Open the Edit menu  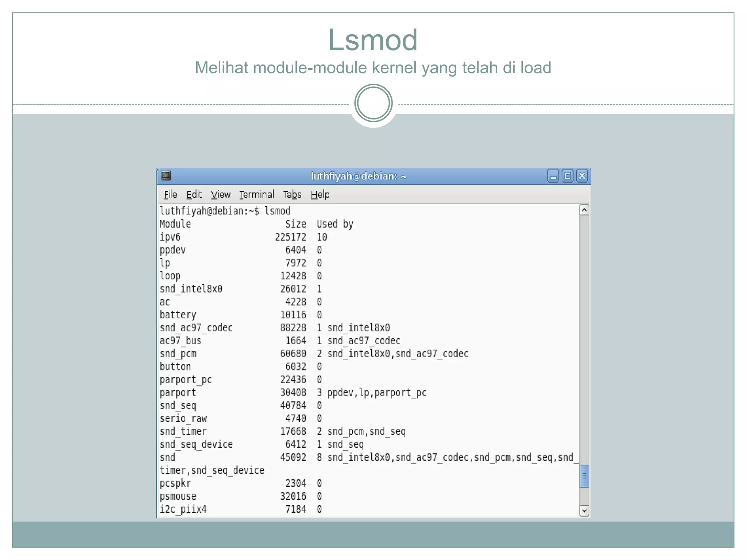click(x=194, y=195)
